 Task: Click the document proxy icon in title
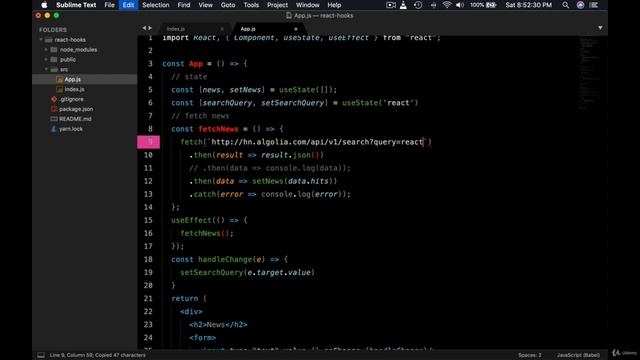[x=289, y=16]
